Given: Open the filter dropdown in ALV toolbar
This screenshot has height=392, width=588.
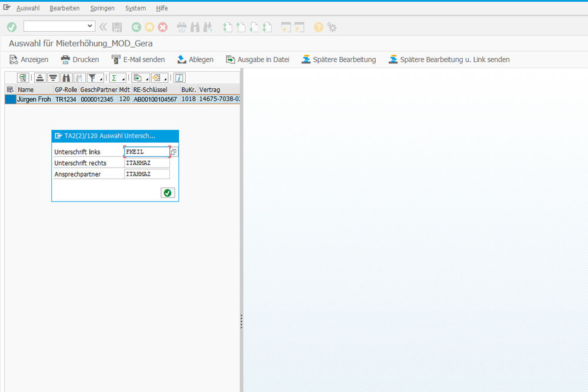Looking at the screenshot, I should 101,78.
